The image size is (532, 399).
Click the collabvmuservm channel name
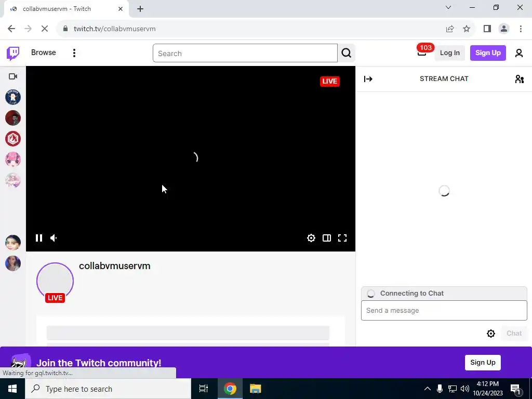coord(115,265)
